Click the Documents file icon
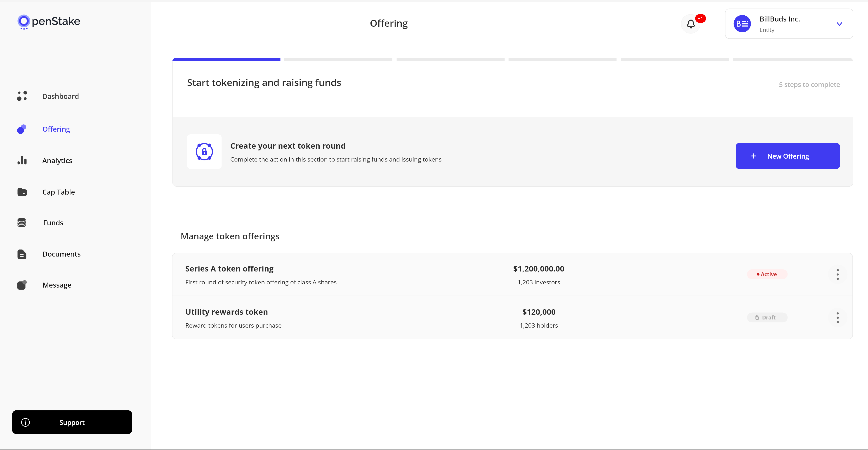This screenshot has width=868, height=450. [22, 254]
